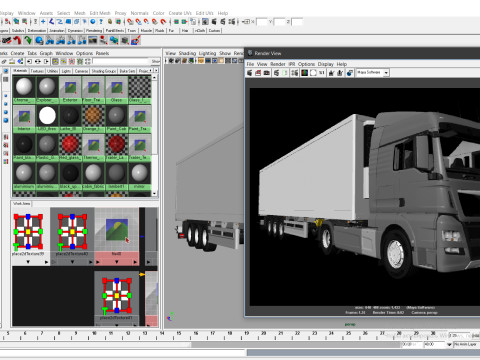Open the Lighting menu in viewport panel

pyautogui.click(x=207, y=53)
